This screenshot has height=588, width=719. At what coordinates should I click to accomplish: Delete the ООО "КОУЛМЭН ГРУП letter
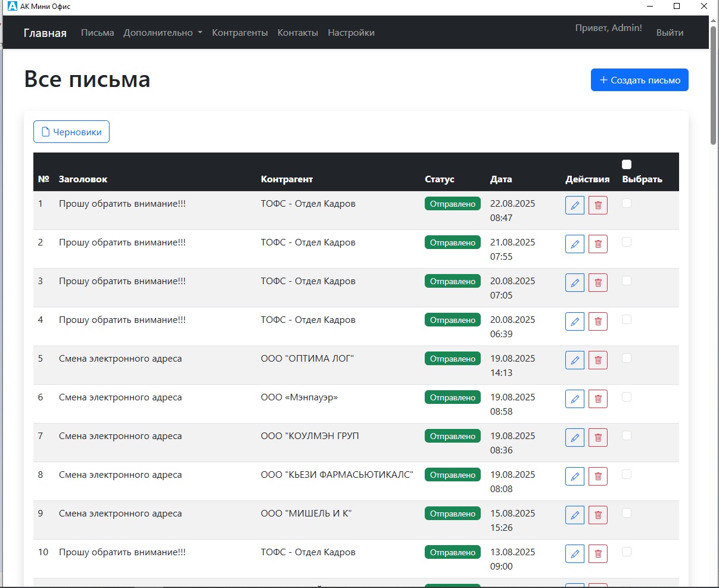598,438
